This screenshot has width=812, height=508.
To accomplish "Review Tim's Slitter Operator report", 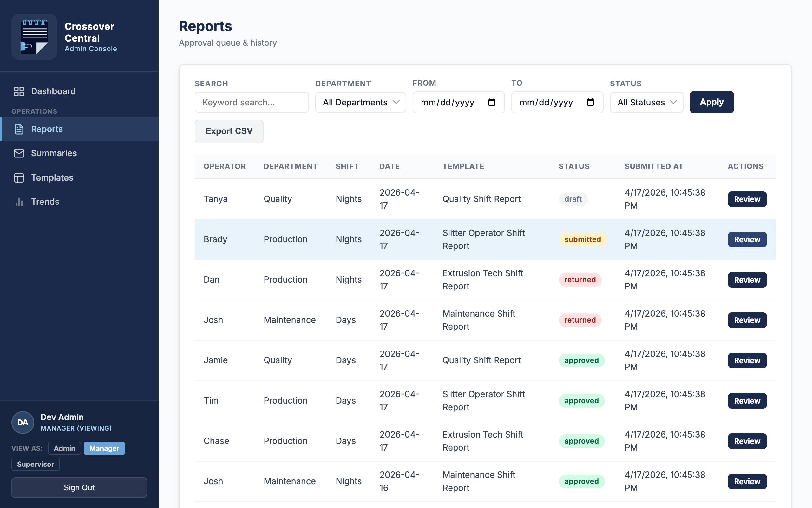I will point(747,401).
